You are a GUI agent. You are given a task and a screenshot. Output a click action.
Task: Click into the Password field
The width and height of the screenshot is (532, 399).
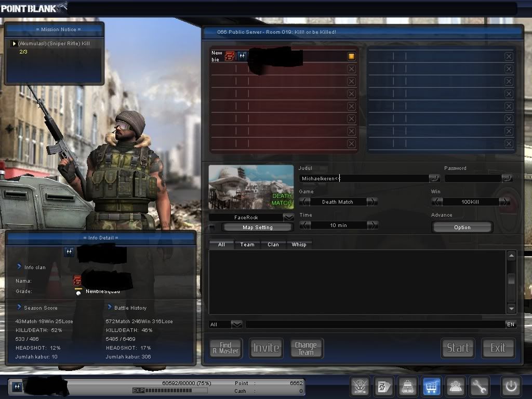(473, 178)
